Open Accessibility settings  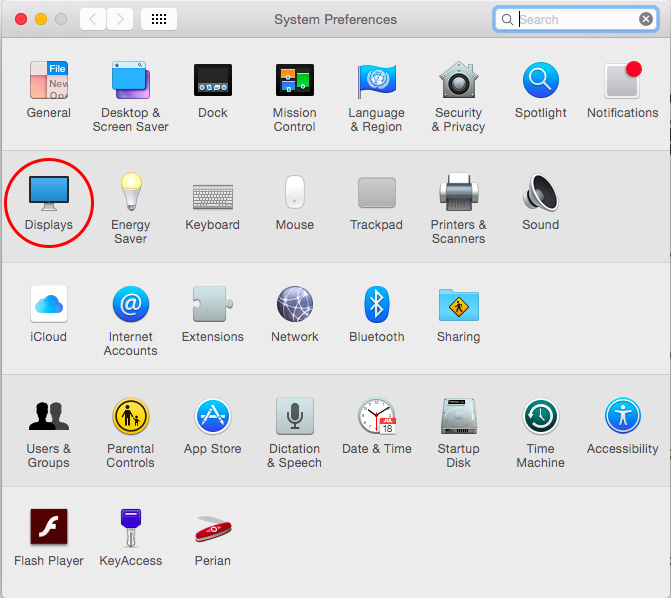coord(622,416)
